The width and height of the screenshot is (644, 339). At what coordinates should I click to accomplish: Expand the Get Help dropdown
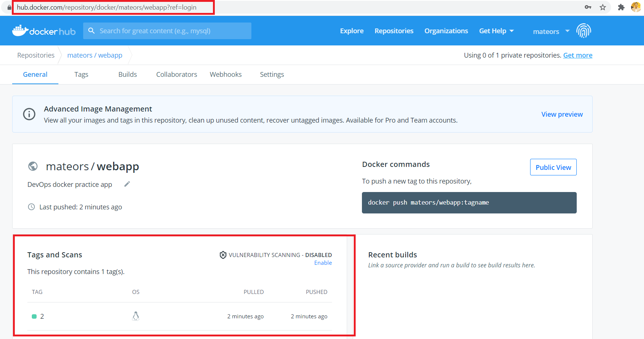pyautogui.click(x=496, y=31)
